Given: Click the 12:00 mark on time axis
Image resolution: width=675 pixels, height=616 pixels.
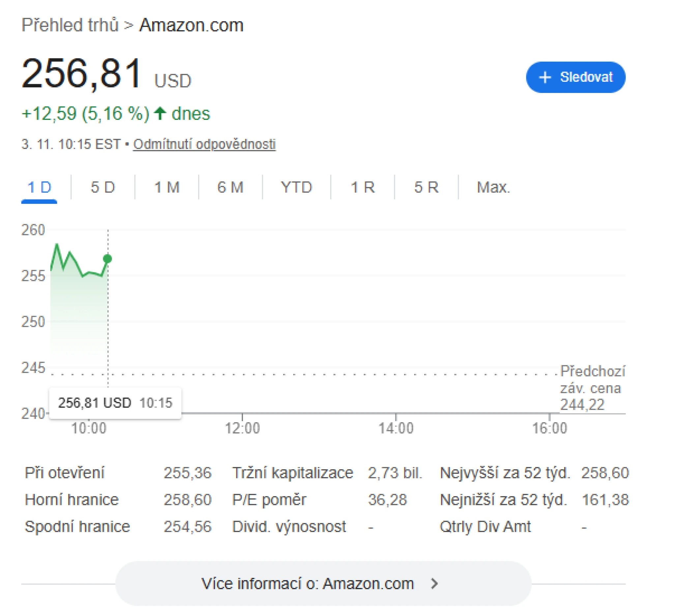Looking at the screenshot, I should click(242, 428).
